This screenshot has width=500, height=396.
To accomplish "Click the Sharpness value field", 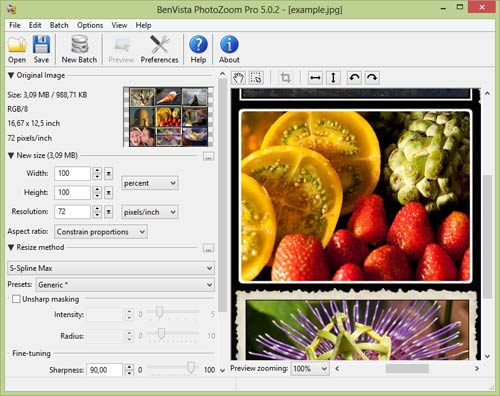I will pos(105,370).
